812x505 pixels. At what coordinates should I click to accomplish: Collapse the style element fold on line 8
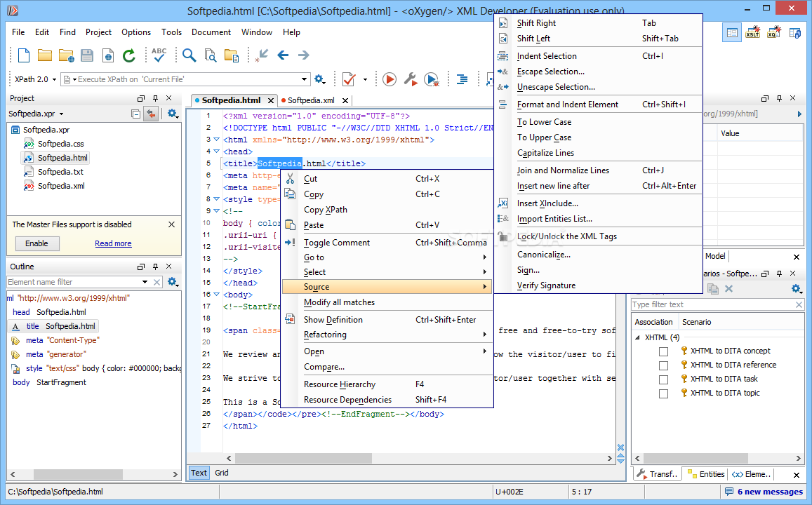(x=216, y=198)
